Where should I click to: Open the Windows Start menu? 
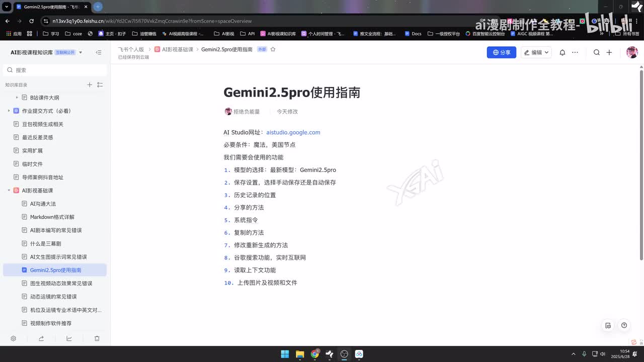point(285,354)
